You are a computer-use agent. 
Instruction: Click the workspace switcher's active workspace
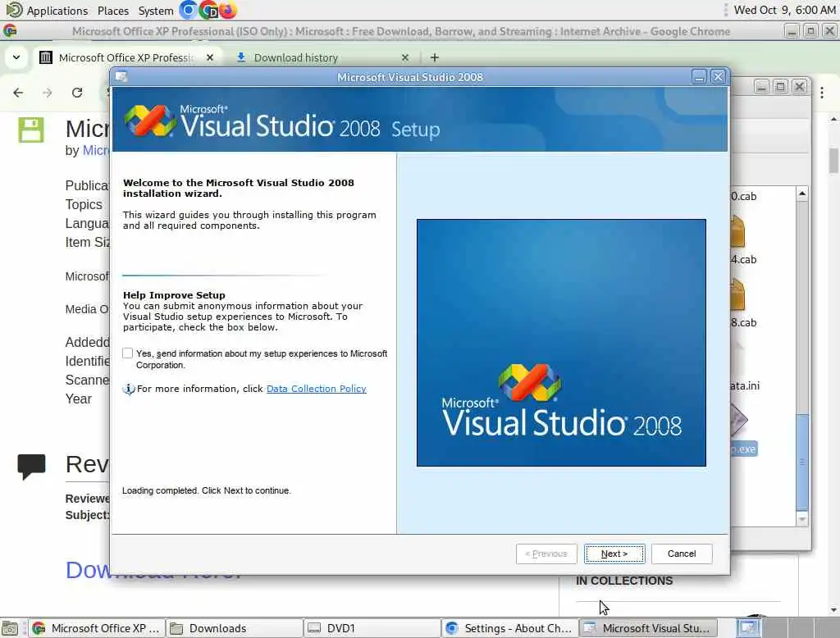coord(748,628)
